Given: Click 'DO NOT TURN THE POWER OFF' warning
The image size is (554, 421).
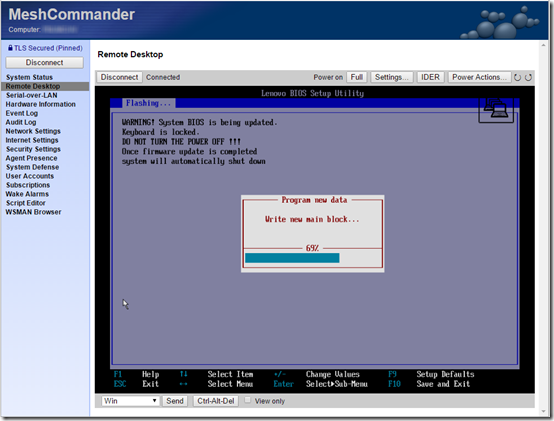Looking at the screenshot, I should point(181,142).
